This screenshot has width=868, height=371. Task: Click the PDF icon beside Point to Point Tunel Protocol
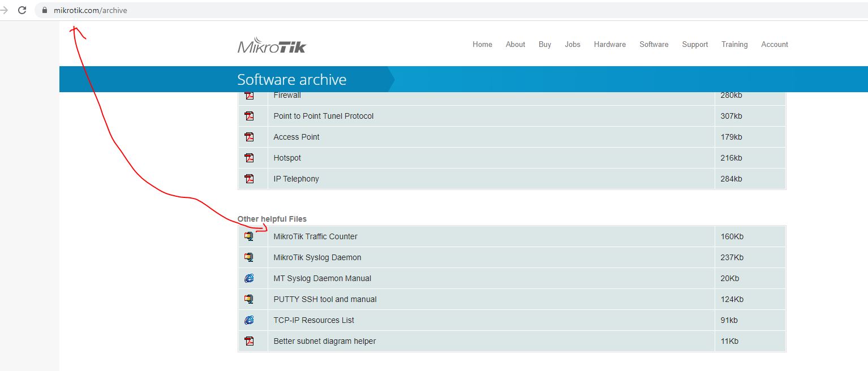pyautogui.click(x=249, y=116)
